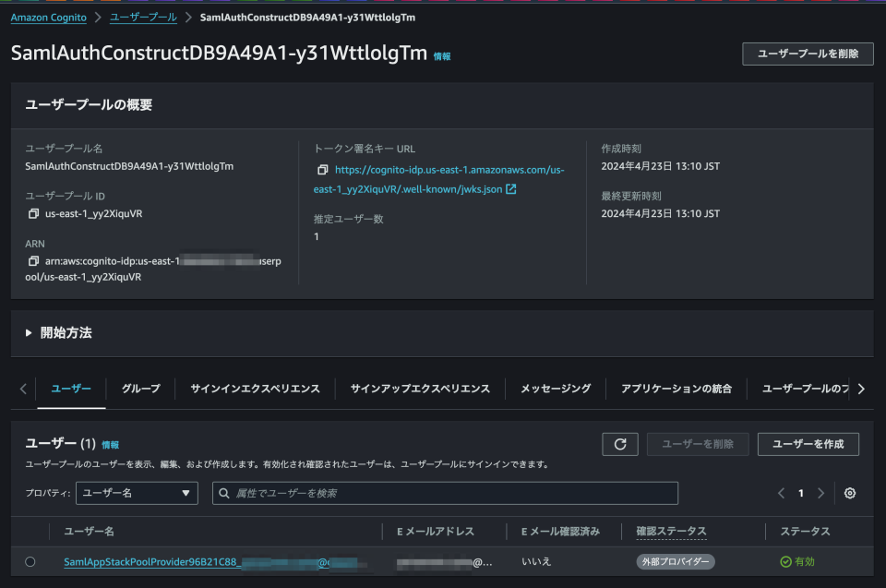886x588 pixels.
Task: Go to Amazon Cognito breadcrumb
Action: click(49, 18)
